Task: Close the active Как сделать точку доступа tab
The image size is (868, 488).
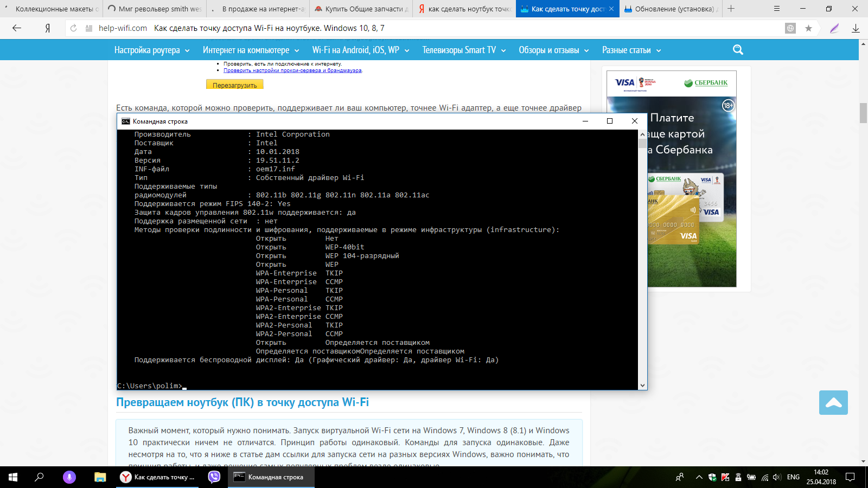Action: [611, 9]
